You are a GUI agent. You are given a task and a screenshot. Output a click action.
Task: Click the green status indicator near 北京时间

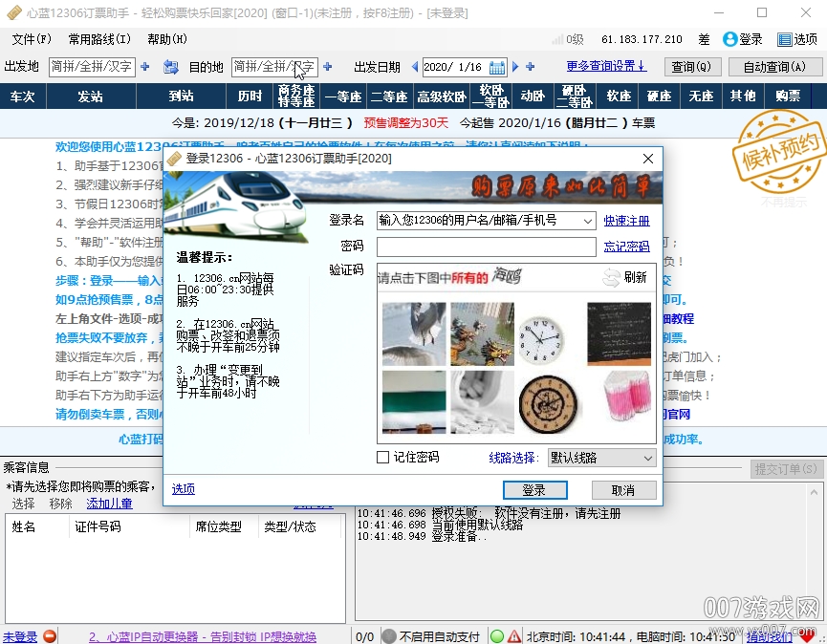pos(497,634)
